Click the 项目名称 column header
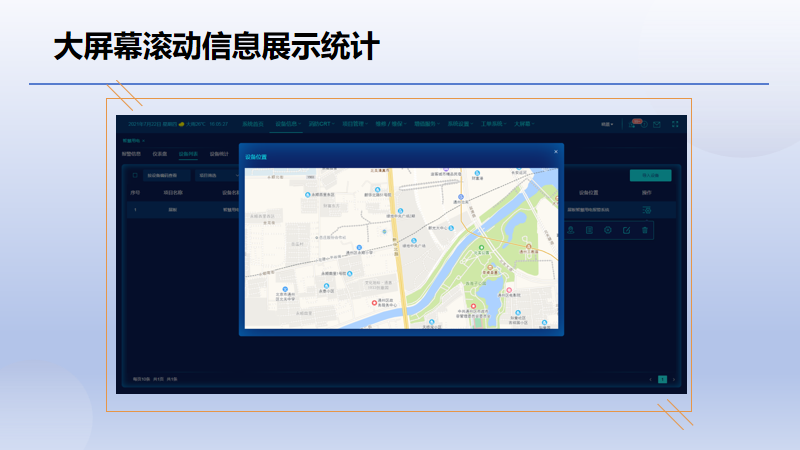Viewport: 800px width, 450px height. coord(173,193)
